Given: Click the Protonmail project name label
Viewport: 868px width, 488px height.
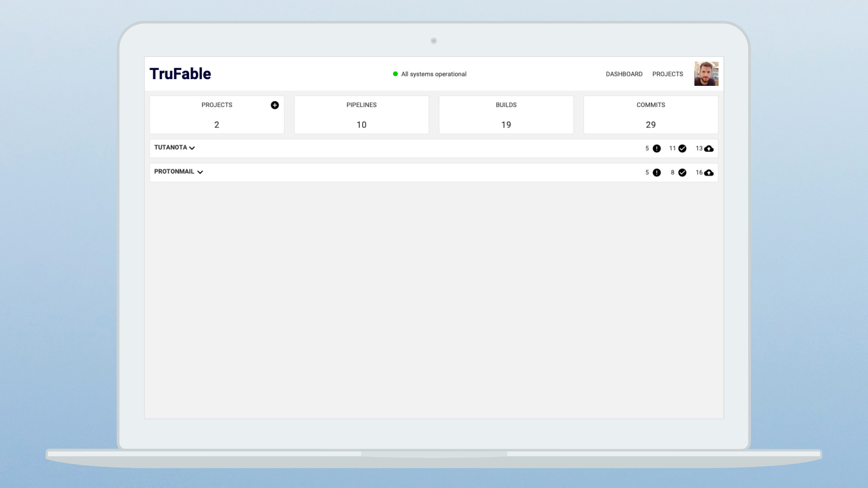Looking at the screenshot, I should [174, 172].
